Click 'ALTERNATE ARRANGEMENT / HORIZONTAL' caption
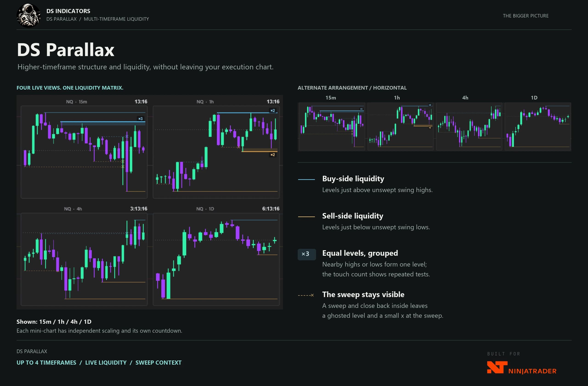Image resolution: width=588 pixels, height=386 pixels. click(352, 88)
